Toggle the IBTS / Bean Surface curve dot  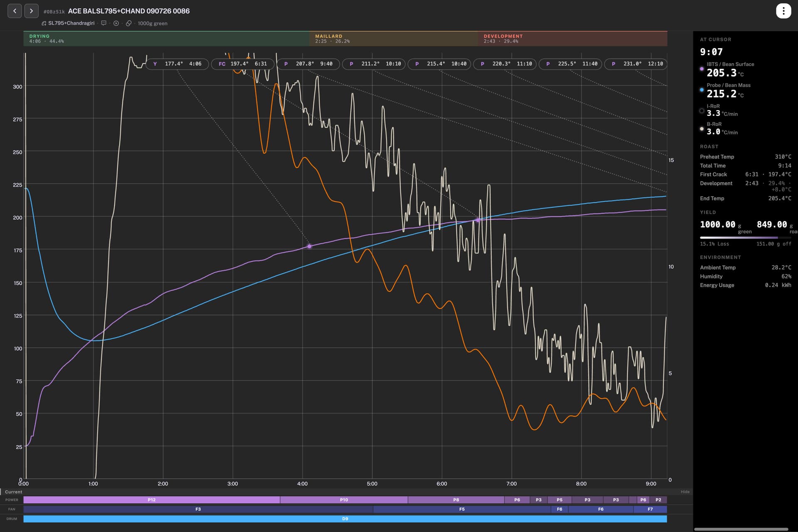coord(702,69)
